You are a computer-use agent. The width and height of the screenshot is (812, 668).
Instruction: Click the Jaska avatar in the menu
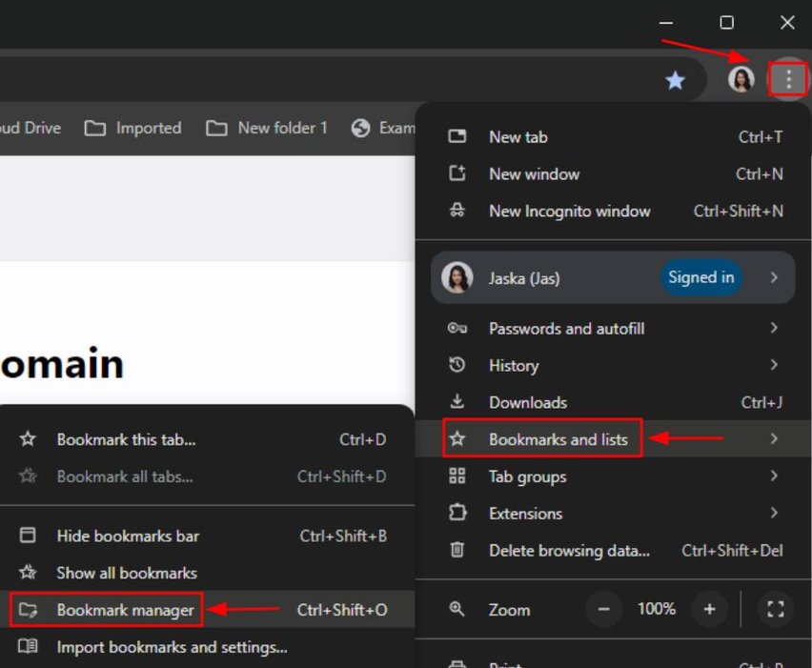[x=457, y=277]
